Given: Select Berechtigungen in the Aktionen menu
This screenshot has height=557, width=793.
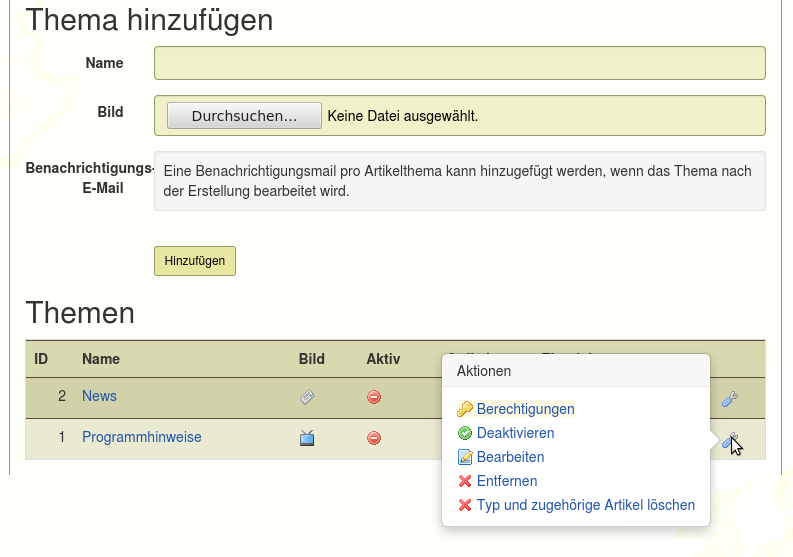Looking at the screenshot, I should [525, 409].
